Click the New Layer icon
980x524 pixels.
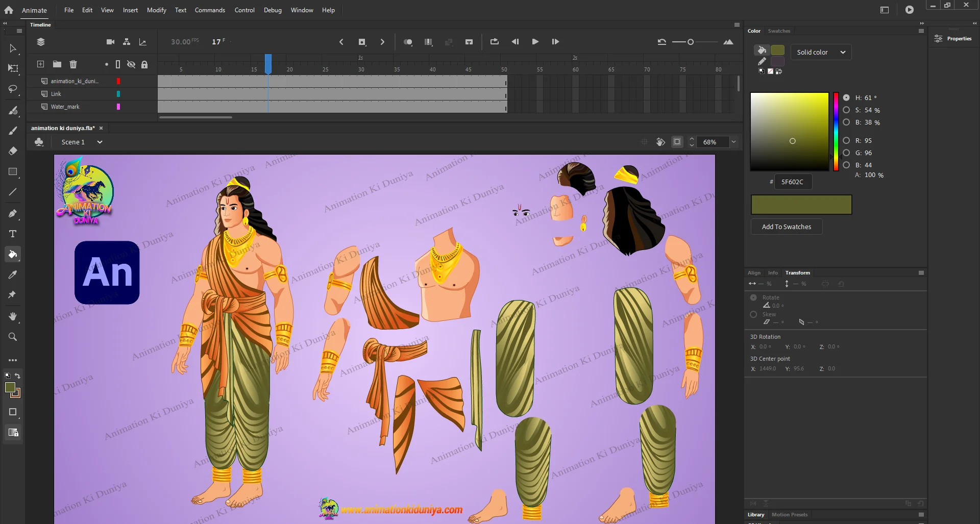click(x=40, y=64)
